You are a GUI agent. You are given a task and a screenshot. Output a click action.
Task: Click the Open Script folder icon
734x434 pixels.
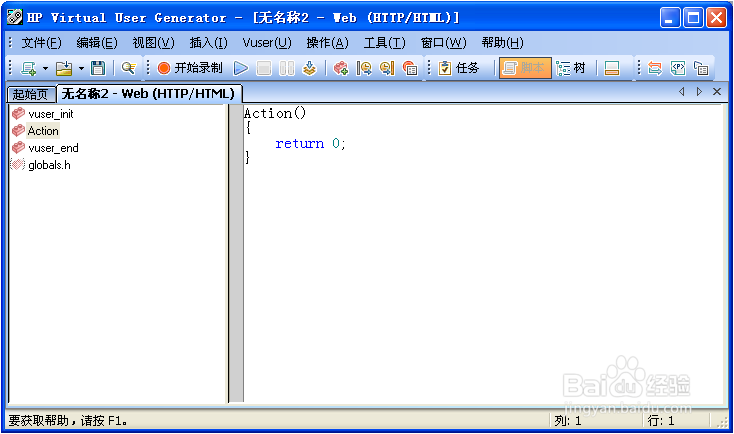(64, 68)
